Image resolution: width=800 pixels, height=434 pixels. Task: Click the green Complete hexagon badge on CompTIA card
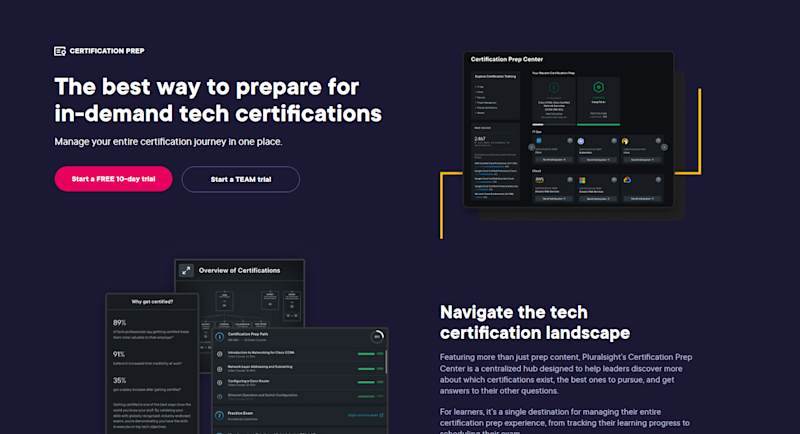tap(598, 87)
